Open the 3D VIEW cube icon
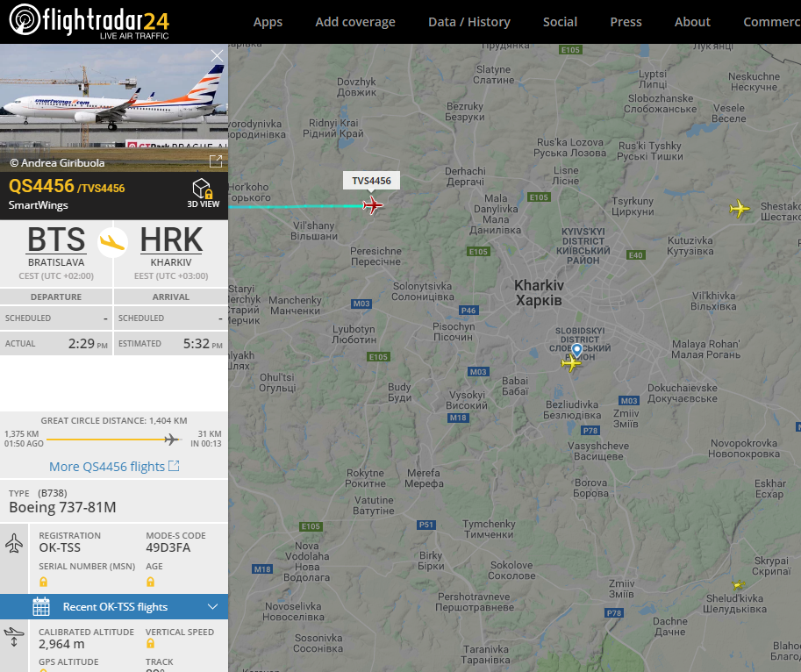 [203, 189]
